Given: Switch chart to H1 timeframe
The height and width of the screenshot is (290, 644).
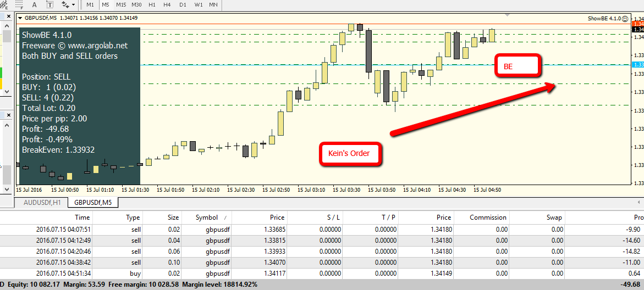Looking at the screenshot, I should click(152, 5).
